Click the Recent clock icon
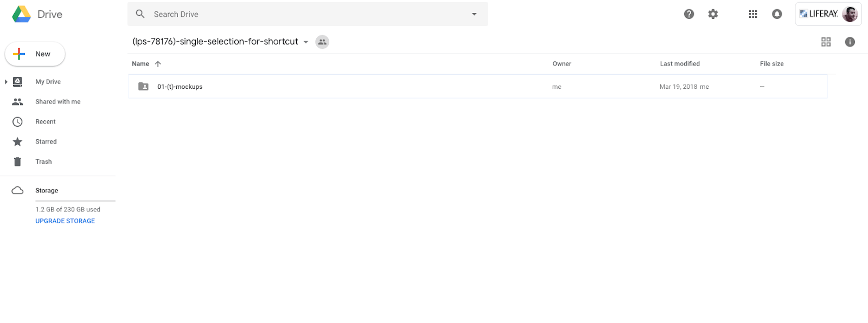 17,122
